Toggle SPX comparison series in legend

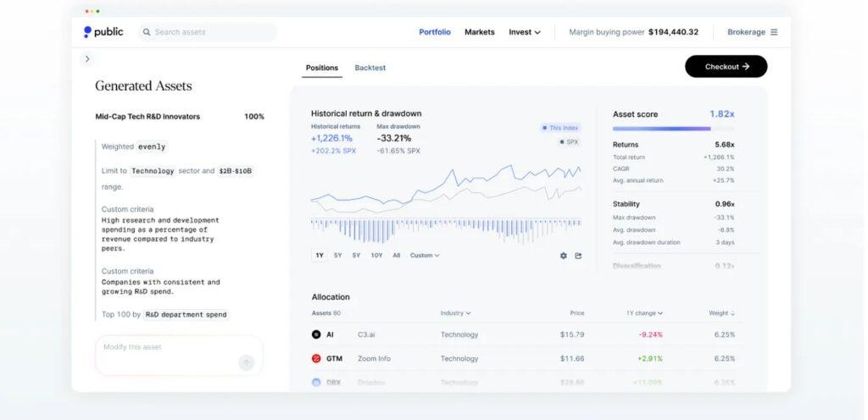[x=569, y=142]
